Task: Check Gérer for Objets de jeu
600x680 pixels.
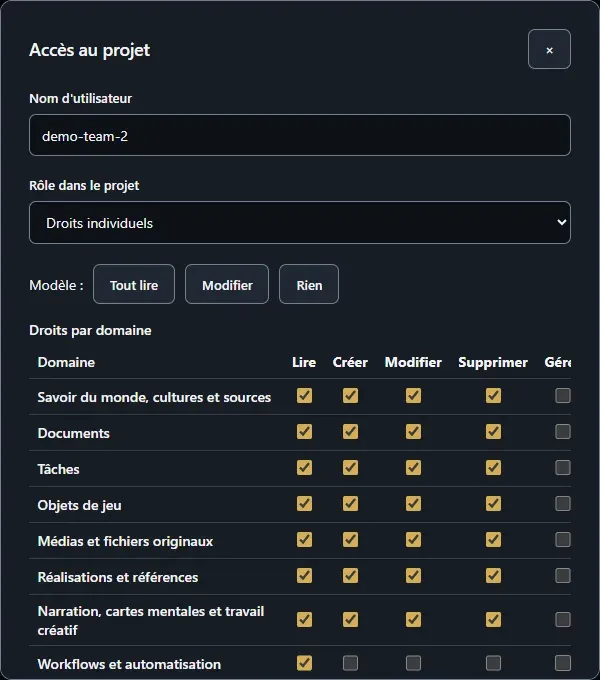Action: [563, 503]
